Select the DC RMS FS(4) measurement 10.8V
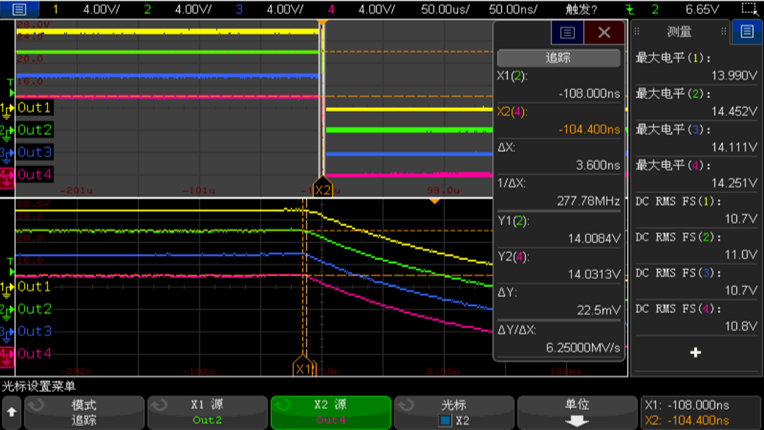Screen dimensions: 764x430 (696, 318)
